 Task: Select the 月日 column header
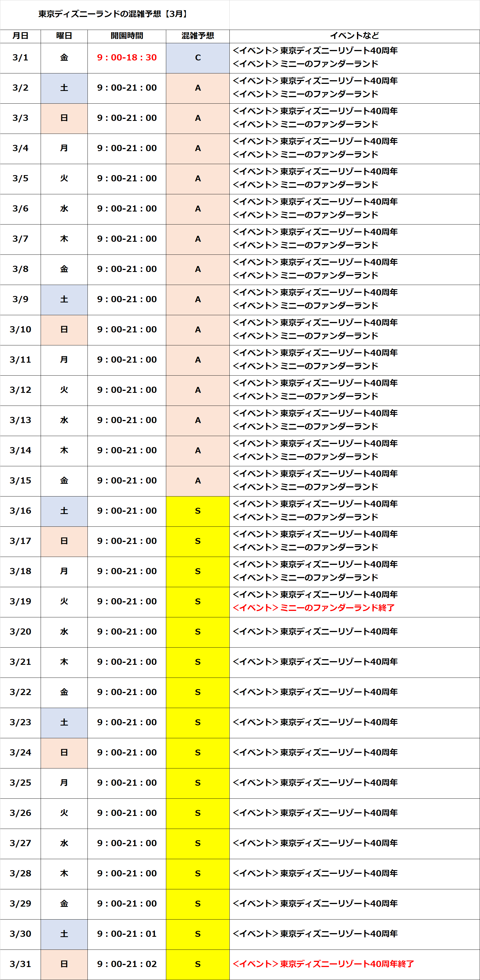click(x=21, y=36)
